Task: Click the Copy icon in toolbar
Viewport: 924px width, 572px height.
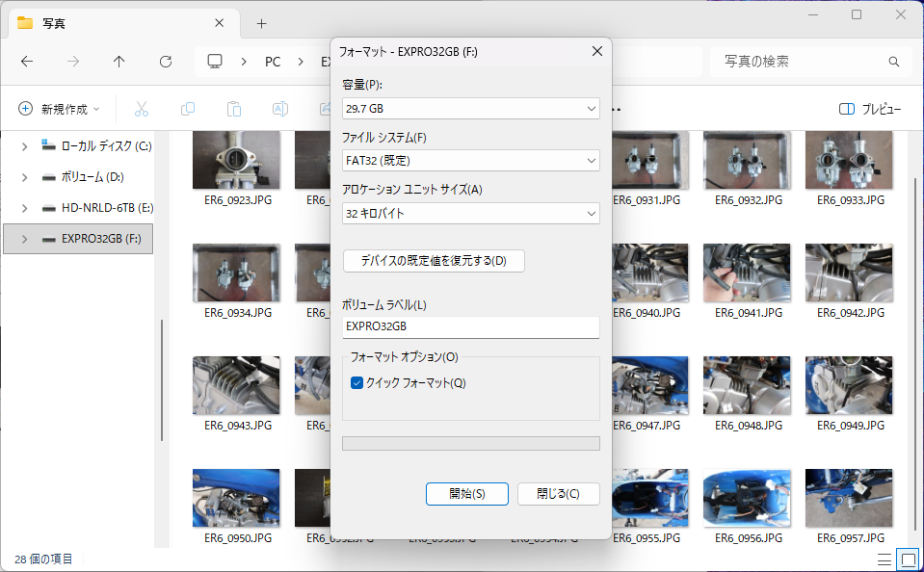Action: (x=188, y=109)
